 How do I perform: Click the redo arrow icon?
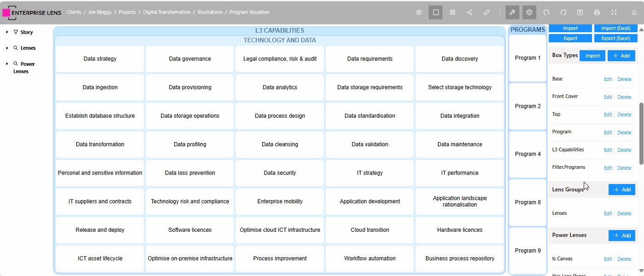point(563,12)
